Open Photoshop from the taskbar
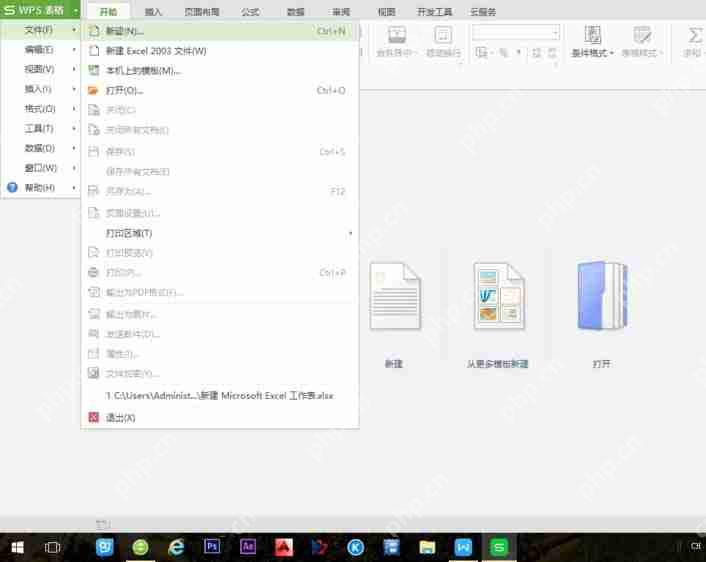Screen dimensions: 706x562 click(x=212, y=547)
